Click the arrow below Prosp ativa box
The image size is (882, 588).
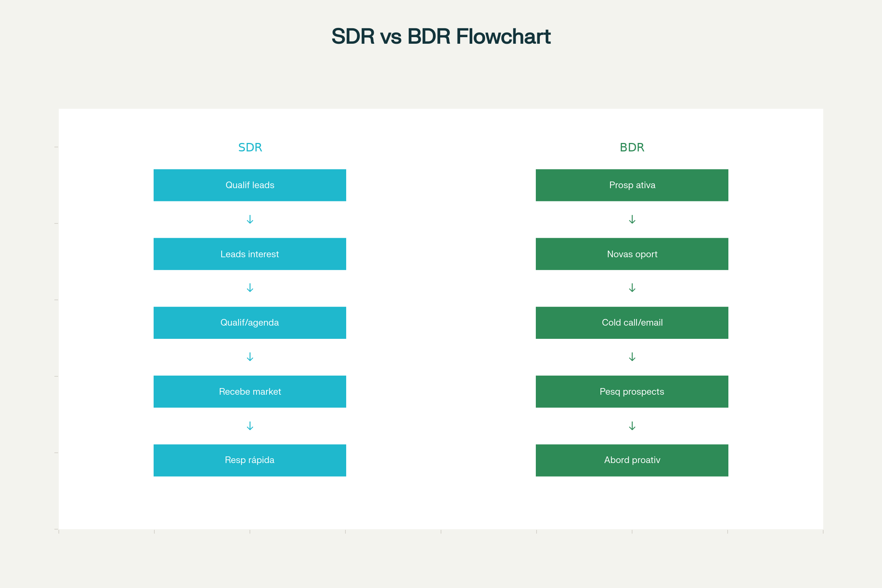(632, 219)
